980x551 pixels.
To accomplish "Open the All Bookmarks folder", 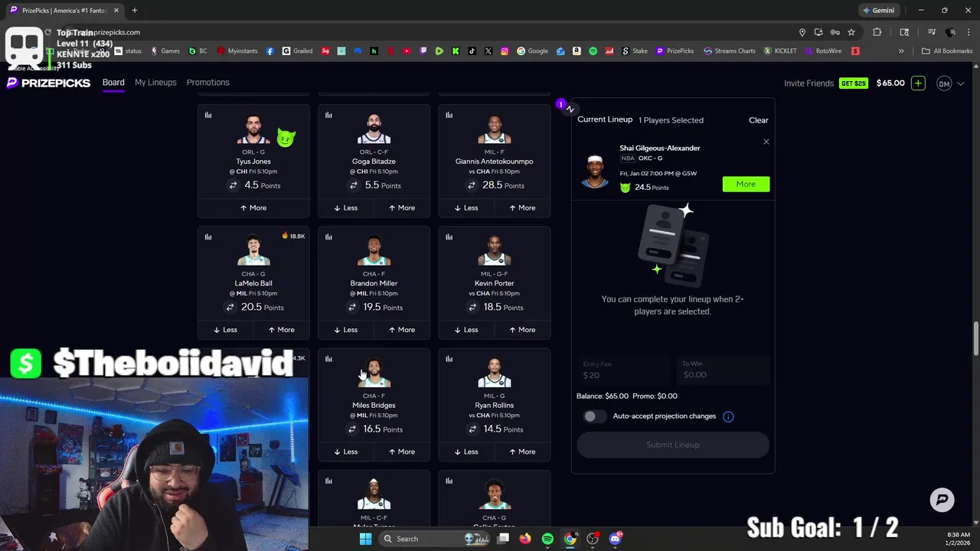I will (x=947, y=51).
